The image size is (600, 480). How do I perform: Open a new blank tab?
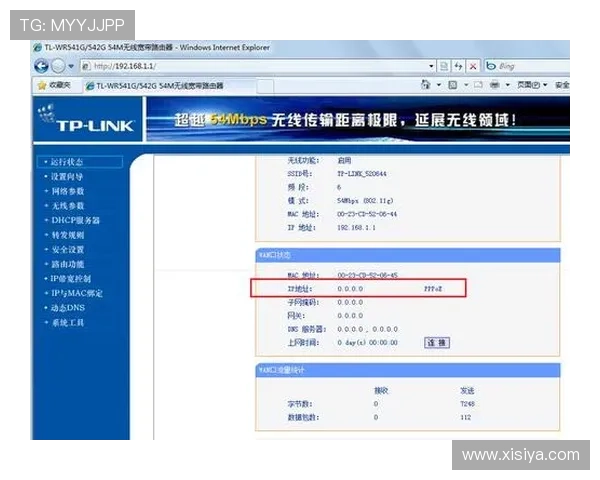coord(265,87)
